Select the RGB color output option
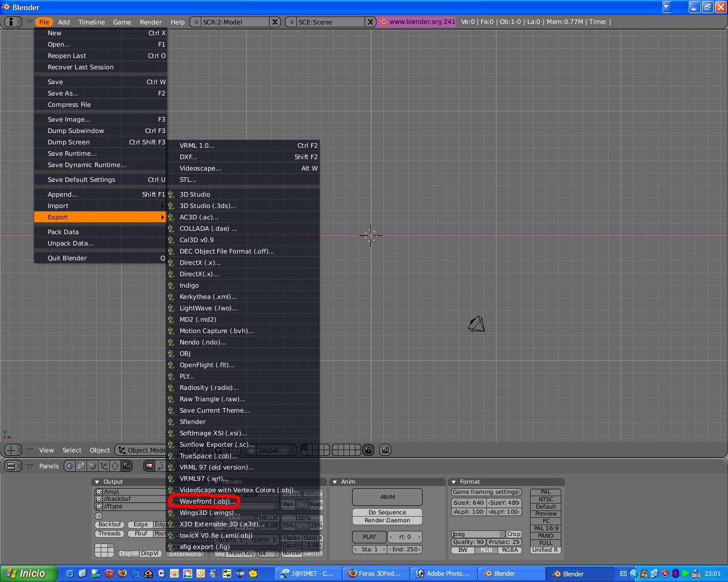This screenshot has width=728, height=582. point(486,550)
